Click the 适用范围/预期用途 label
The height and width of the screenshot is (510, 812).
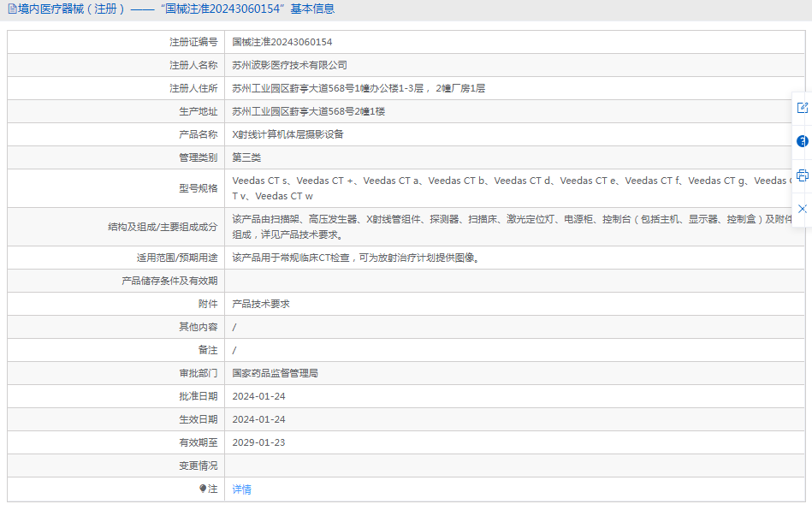click(177, 258)
